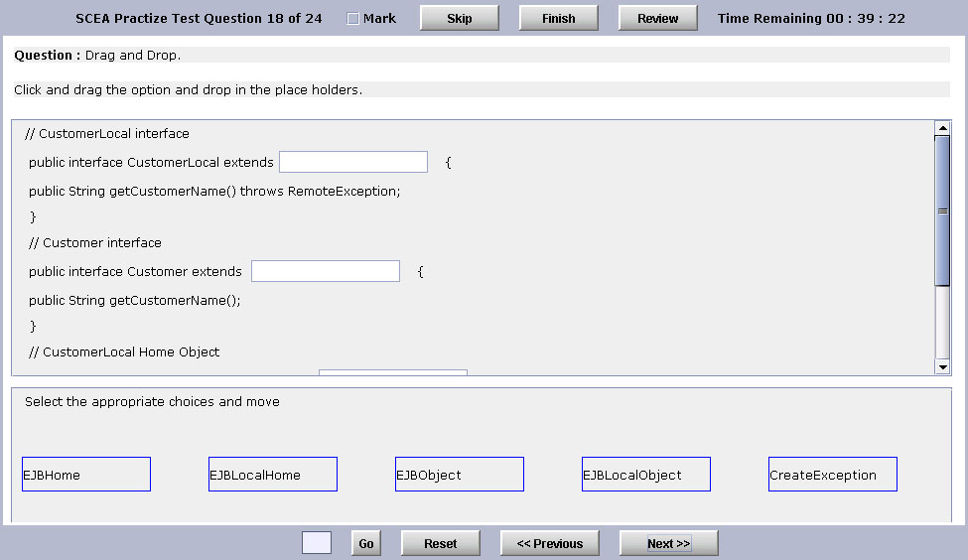Screen dimensions: 968x560
Task: Check the Mark checkbox
Action: (x=353, y=19)
